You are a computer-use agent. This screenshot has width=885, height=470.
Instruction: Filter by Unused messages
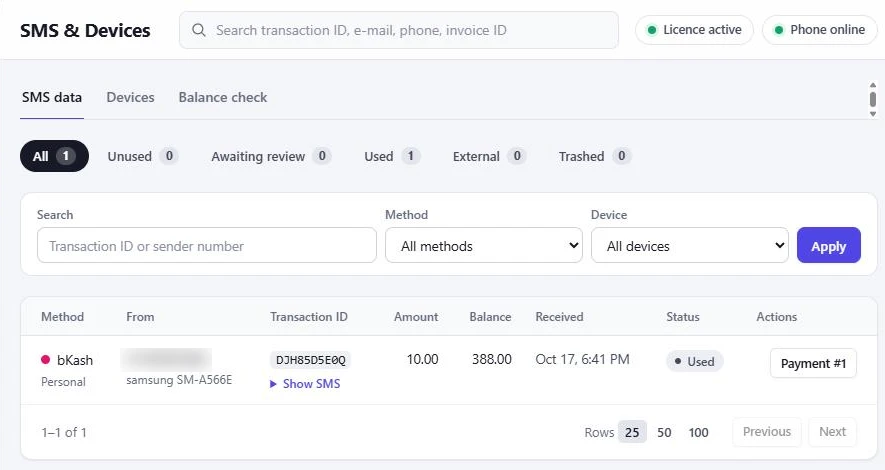[x=143, y=156]
